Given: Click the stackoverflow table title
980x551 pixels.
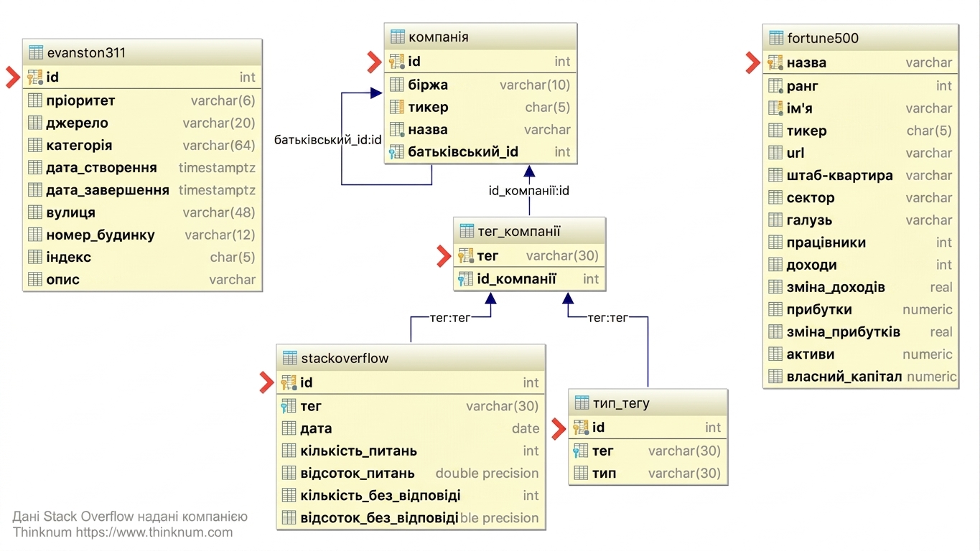Looking at the screenshot, I should point(345,358).
